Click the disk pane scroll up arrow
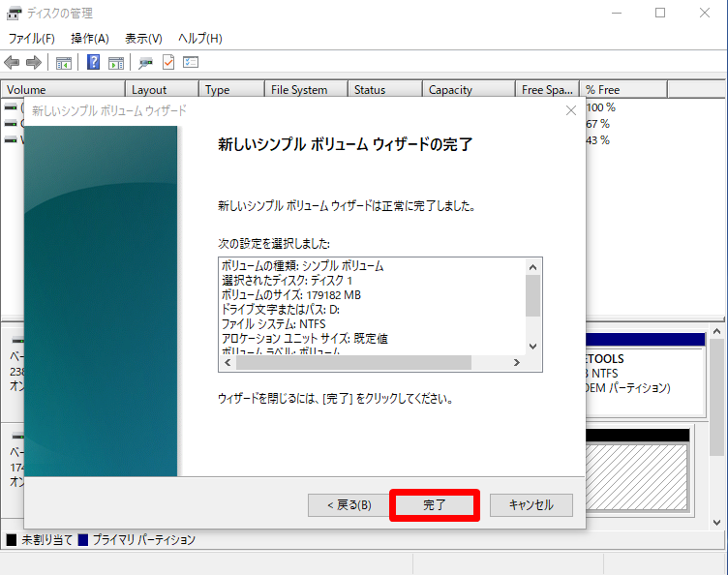 (x=716, y=331)
